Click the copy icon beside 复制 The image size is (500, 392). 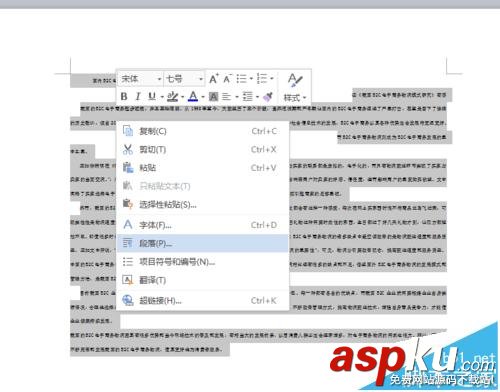tap(128, 131)
